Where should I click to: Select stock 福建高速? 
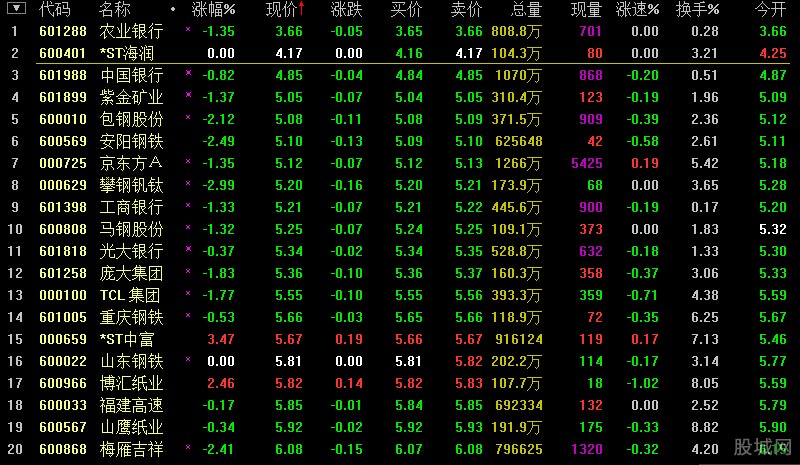pyautogui.click(x=131, y=405)
